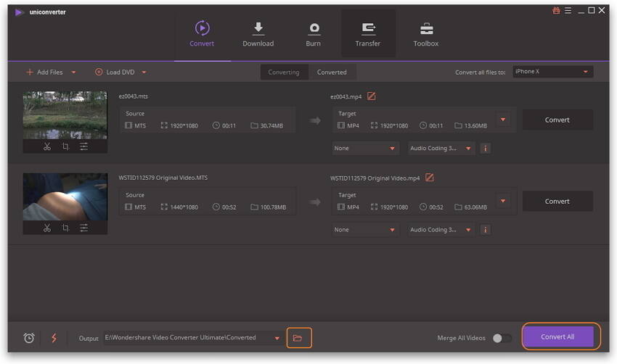The image size is (617, 364).
Task: Crop the WSTID112579 Original Video
Action: (65, 228)
